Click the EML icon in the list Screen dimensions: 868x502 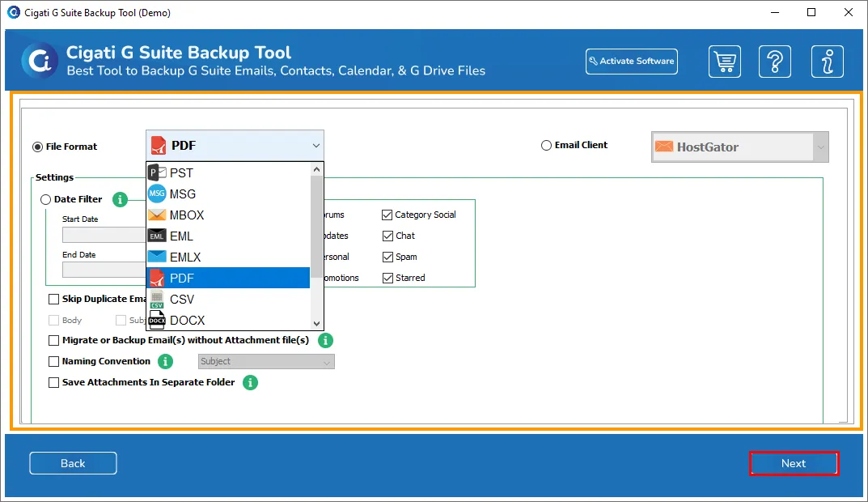[157, 236]
